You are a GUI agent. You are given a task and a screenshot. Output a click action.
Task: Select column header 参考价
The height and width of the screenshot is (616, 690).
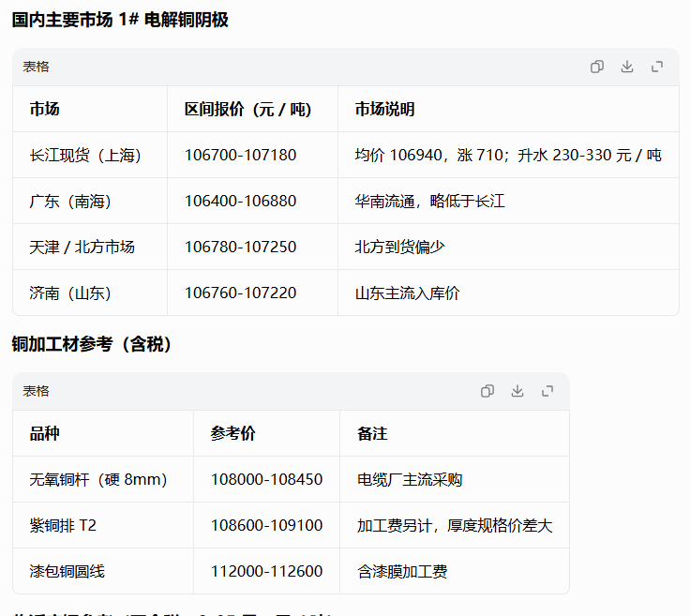232,433
